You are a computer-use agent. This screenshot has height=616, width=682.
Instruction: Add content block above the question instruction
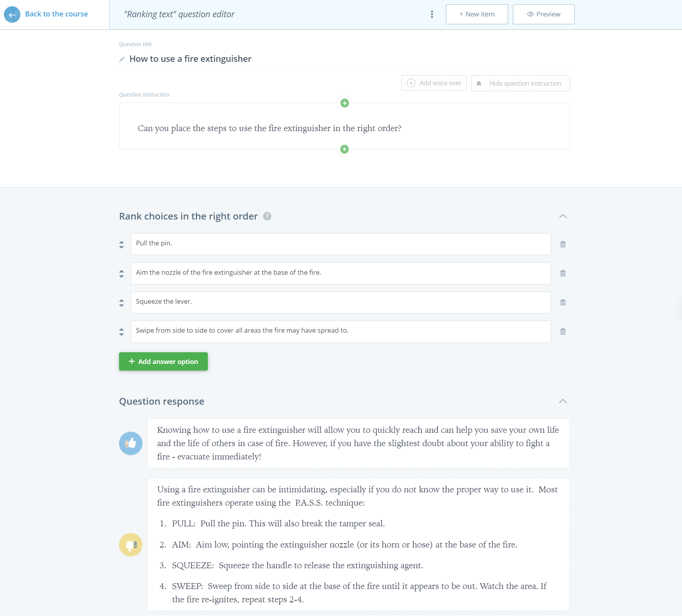345,103
